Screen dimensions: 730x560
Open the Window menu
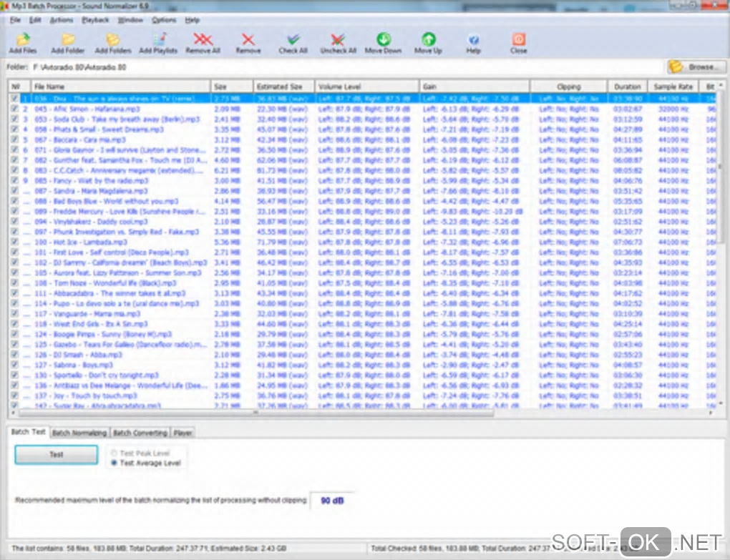(130, 20)
